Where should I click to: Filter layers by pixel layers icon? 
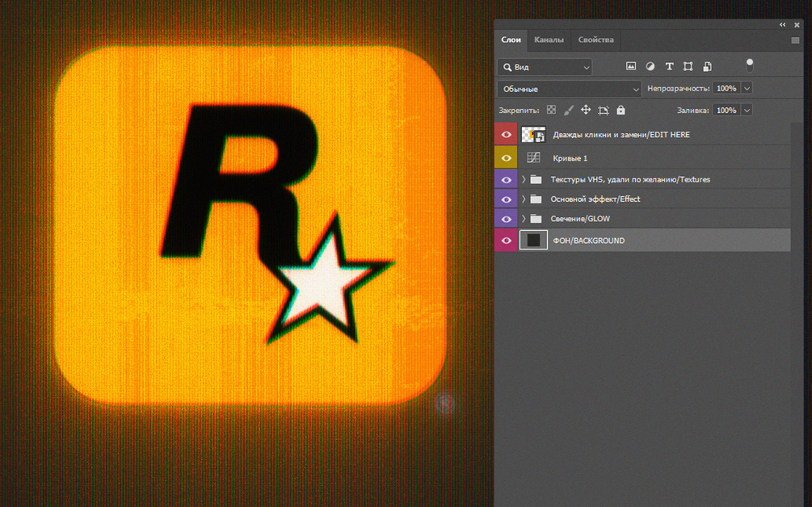(x=631, y=66)
